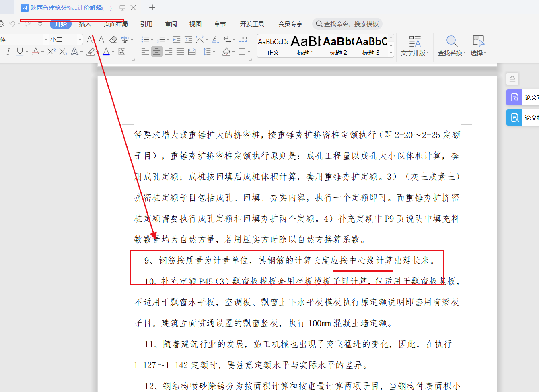Click the tab display monitor icon
Image resolution: width=539 pixels, height=392 pixels.
(122, 8)
